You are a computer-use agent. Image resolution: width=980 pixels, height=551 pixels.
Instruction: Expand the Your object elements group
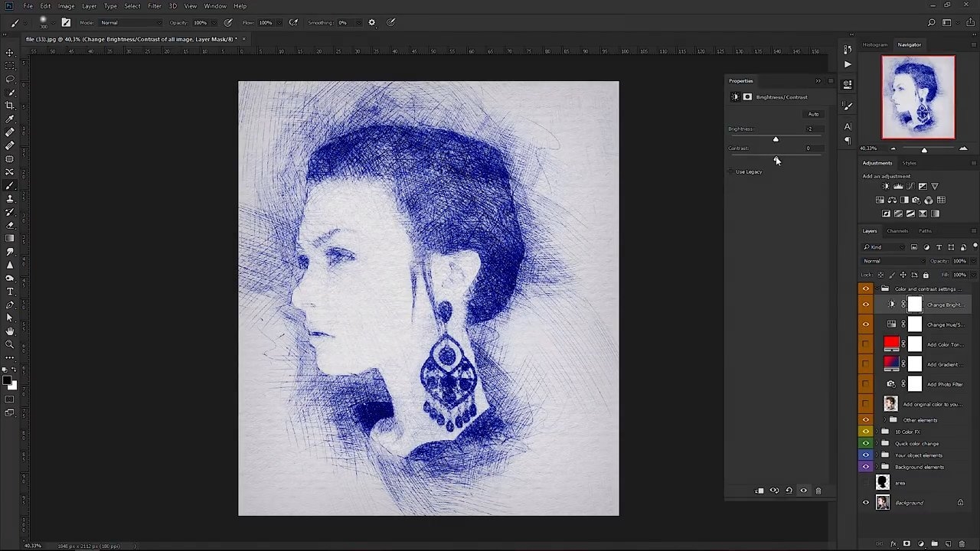[877, 455]
